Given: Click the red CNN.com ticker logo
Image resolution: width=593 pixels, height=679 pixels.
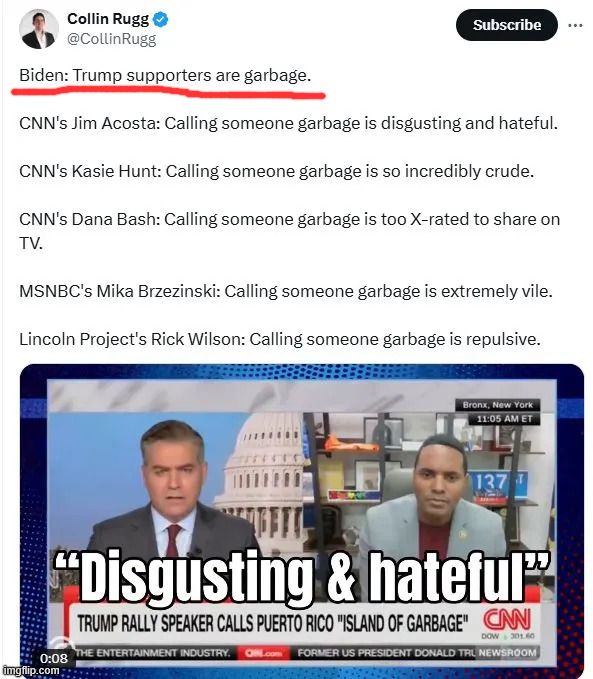Looking at the screenshot, I should coord(263,653).
